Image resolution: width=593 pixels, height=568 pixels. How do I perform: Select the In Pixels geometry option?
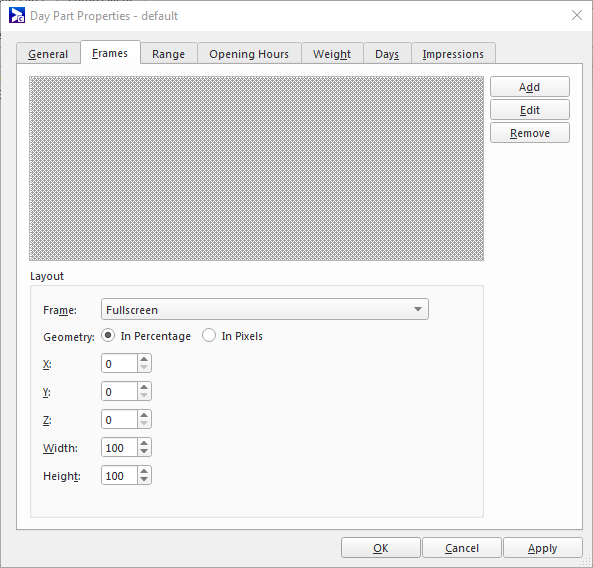click(x=232, y=336)
